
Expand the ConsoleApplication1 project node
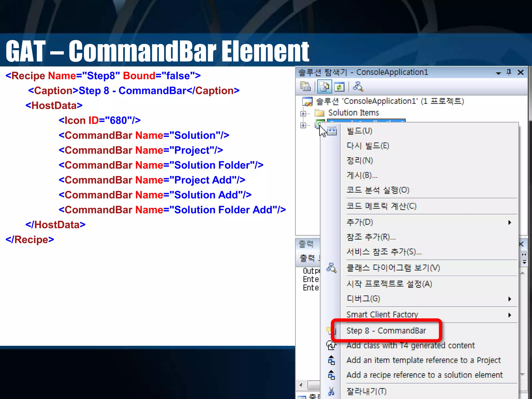tap(303, 125)
